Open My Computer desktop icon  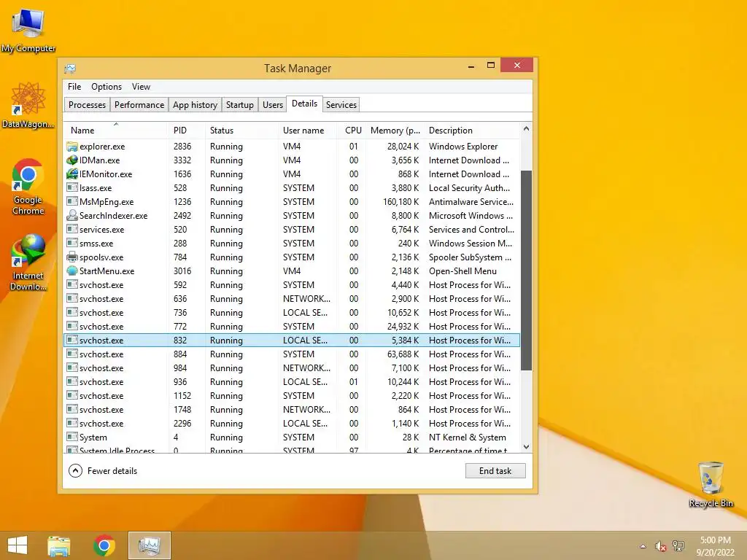(x=28, y=30)
